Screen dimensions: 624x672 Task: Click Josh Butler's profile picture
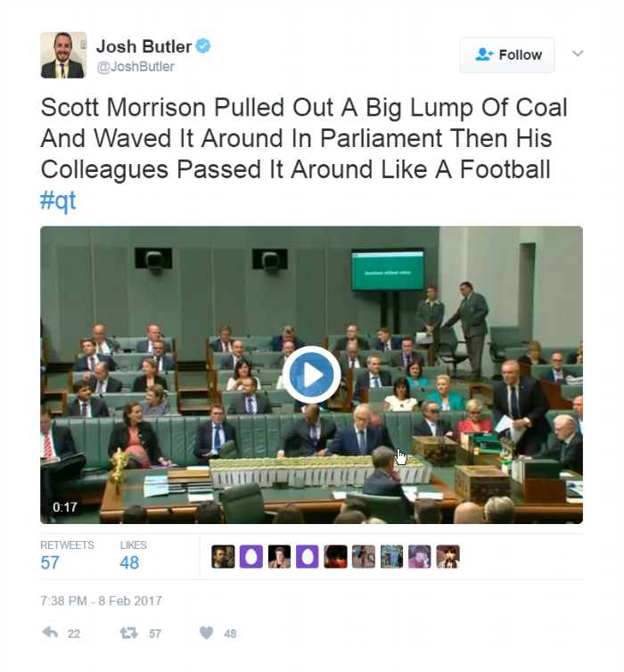point(63,55)
